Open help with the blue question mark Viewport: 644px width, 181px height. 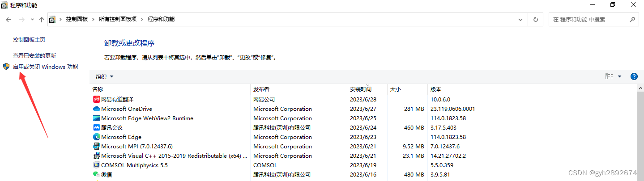pos(634,76)
